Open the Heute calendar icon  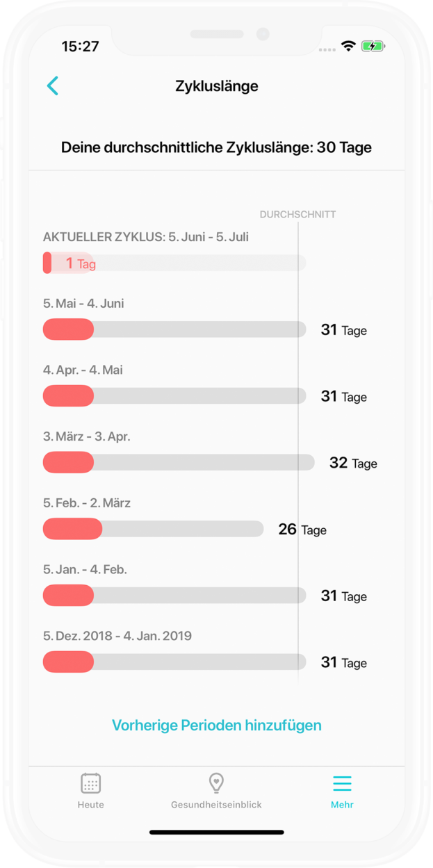point(90,783)
